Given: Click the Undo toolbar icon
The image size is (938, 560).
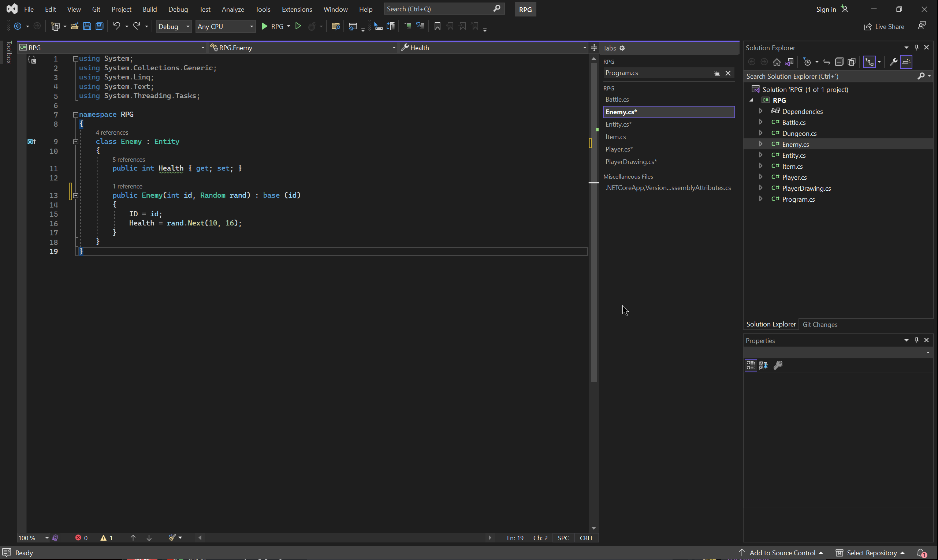Looking at the screenshot, I should 117,26.
